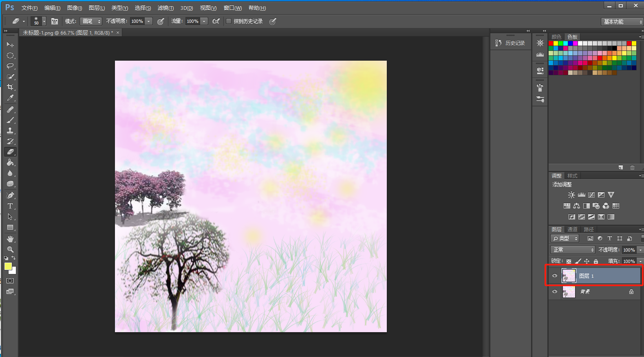Select the Paint Bucket tool
The width and height of the screenshot is (644, 357).
point(10,162)
